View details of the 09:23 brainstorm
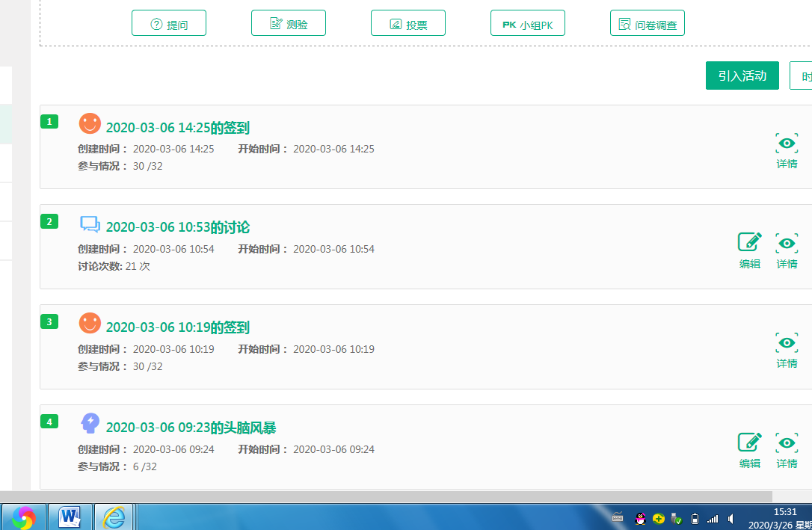 coord(787,449)
